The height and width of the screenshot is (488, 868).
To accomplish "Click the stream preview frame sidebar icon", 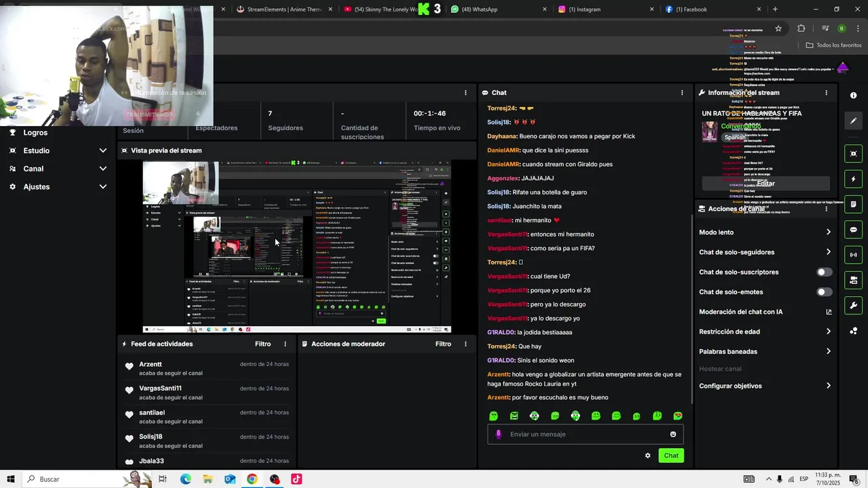I will 853,154.
